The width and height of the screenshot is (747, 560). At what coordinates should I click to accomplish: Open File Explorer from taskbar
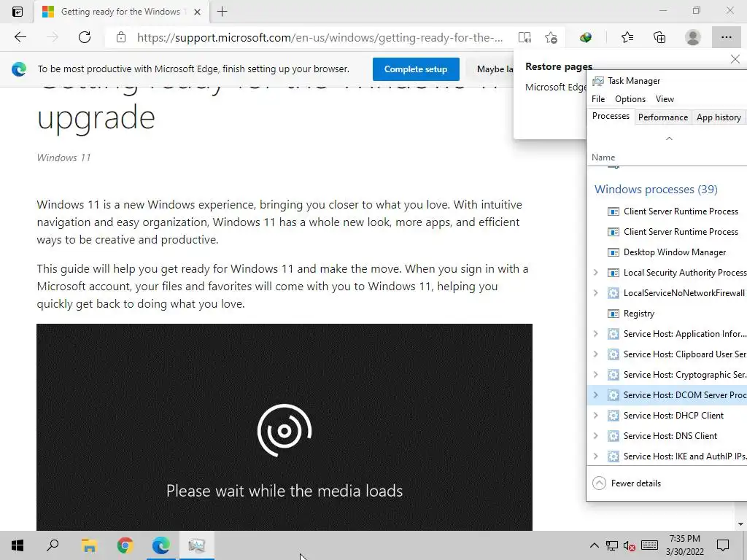click(x=89, y=545)
